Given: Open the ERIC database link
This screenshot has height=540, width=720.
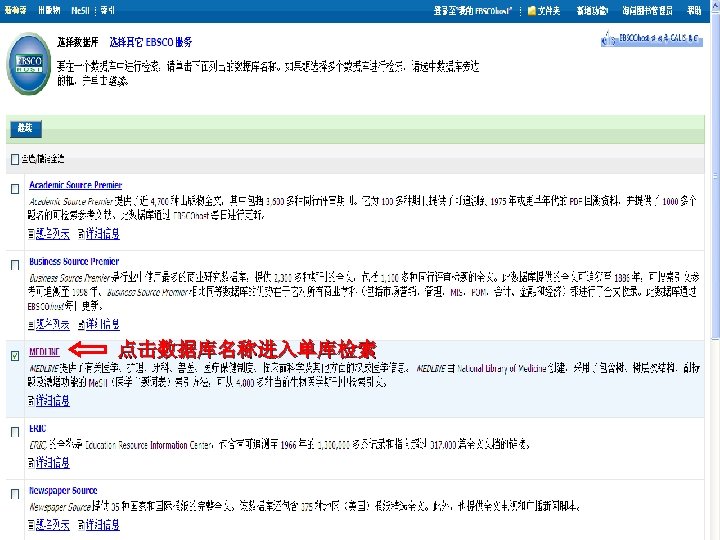Looking at the screenshot, I should (x=38, y=428).
